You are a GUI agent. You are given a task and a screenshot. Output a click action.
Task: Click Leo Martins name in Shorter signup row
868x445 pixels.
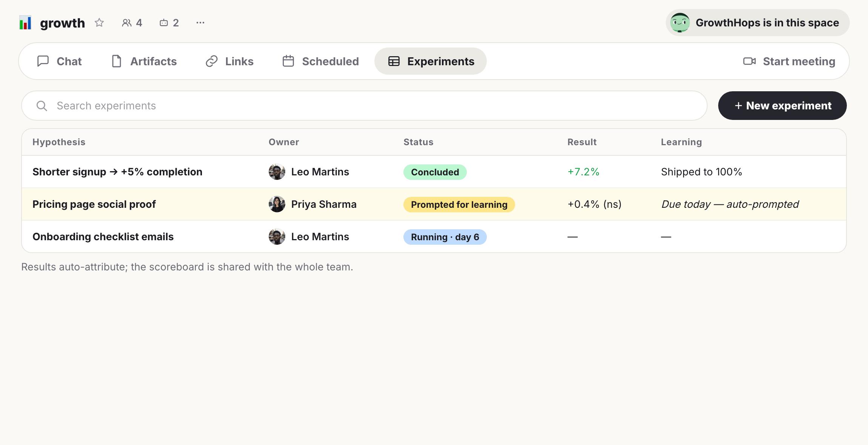(x=320, y=172)
